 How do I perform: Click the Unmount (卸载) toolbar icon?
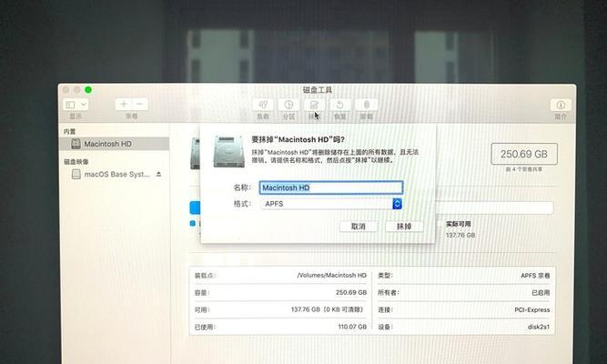click(x=366, y=105)
